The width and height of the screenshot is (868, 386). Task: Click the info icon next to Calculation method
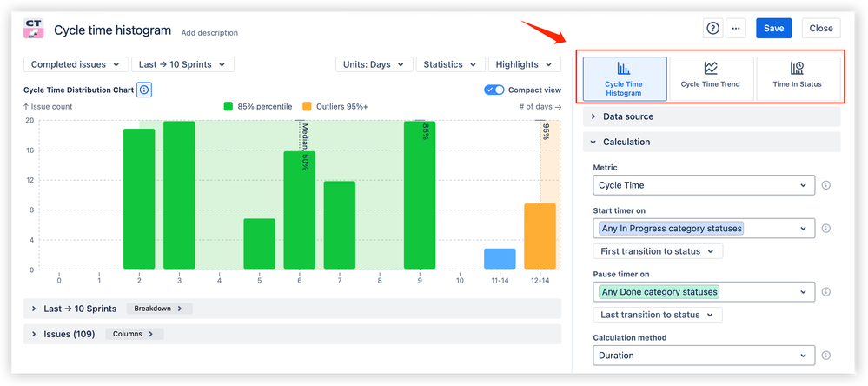click(826, 356)
